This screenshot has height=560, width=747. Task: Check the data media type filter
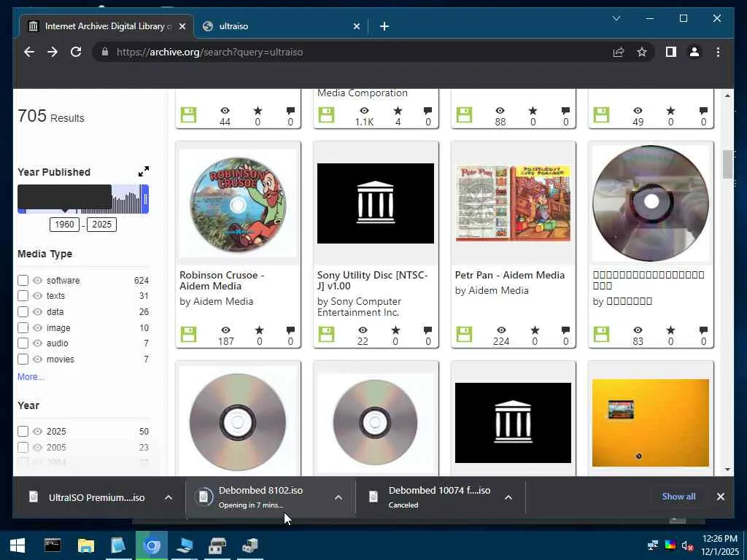[23, 312]
